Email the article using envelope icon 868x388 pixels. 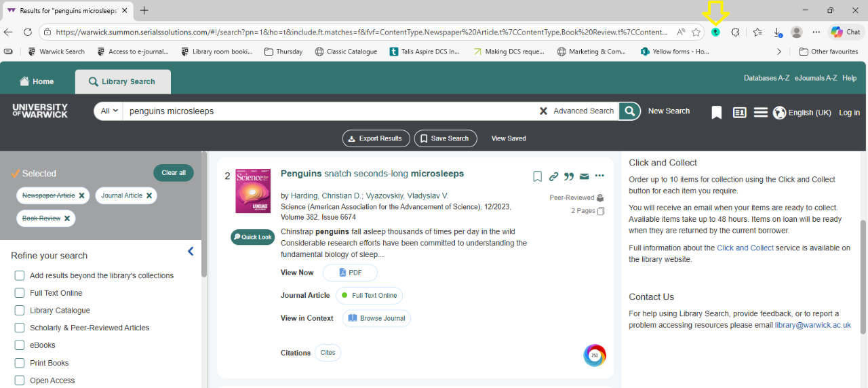coord(584,176)
